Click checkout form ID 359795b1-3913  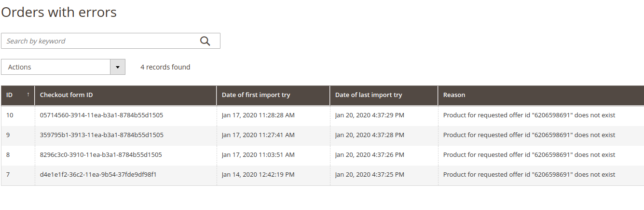click(x=101, y=135)
